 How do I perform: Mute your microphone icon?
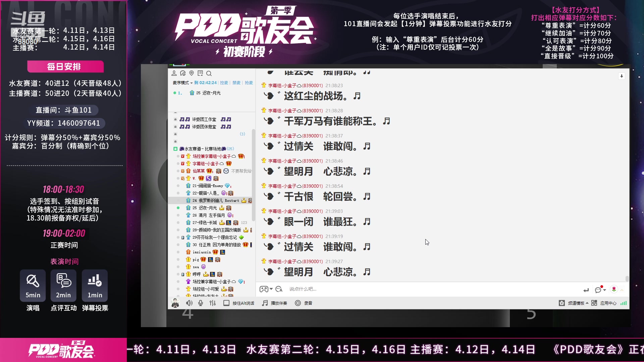200,303
